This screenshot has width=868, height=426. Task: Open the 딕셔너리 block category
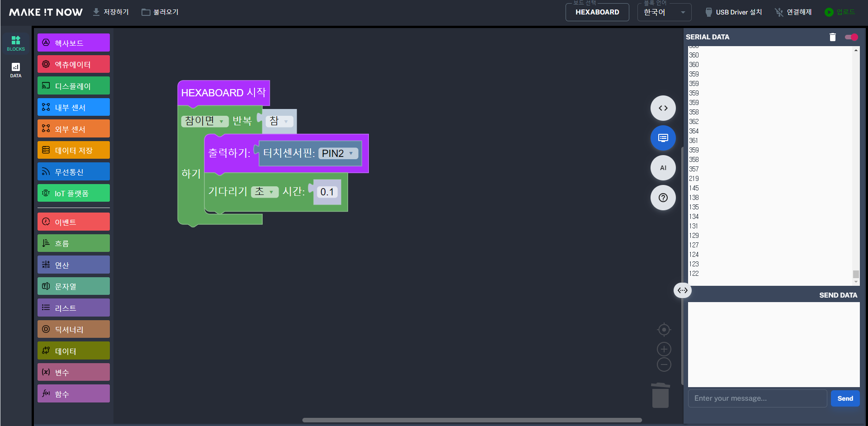[x=74, y=329]
